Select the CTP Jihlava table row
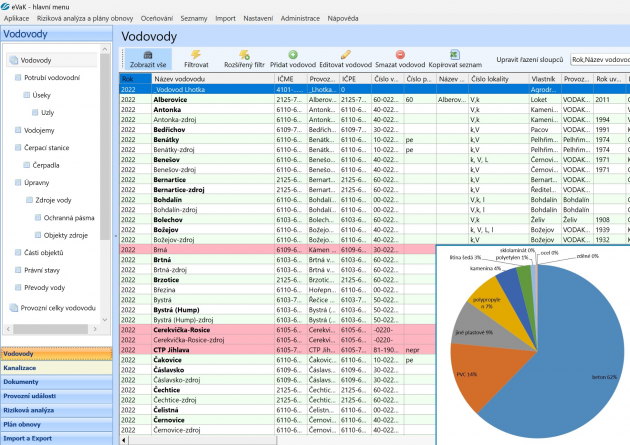630x445 pixels. point(277,350)
